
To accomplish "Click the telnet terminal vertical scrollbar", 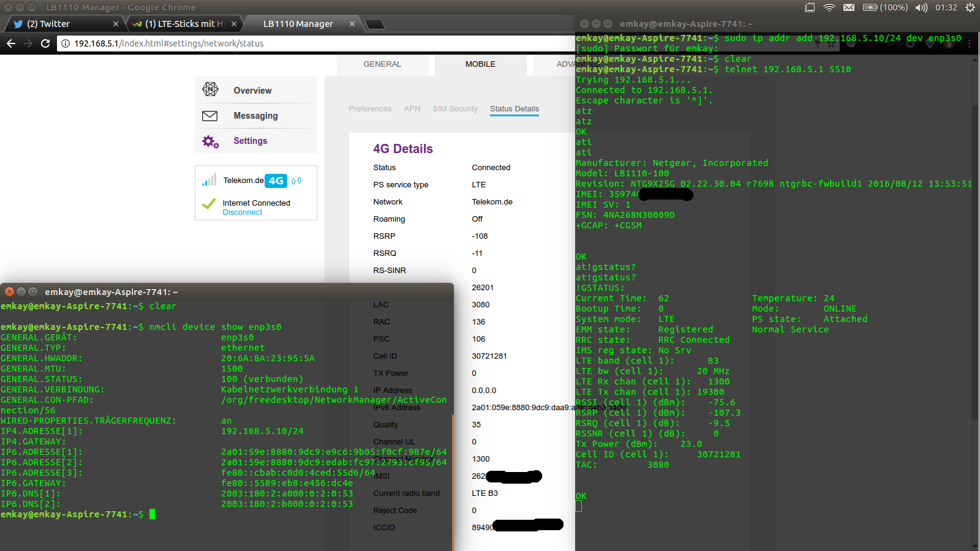I will pos(976,263).
